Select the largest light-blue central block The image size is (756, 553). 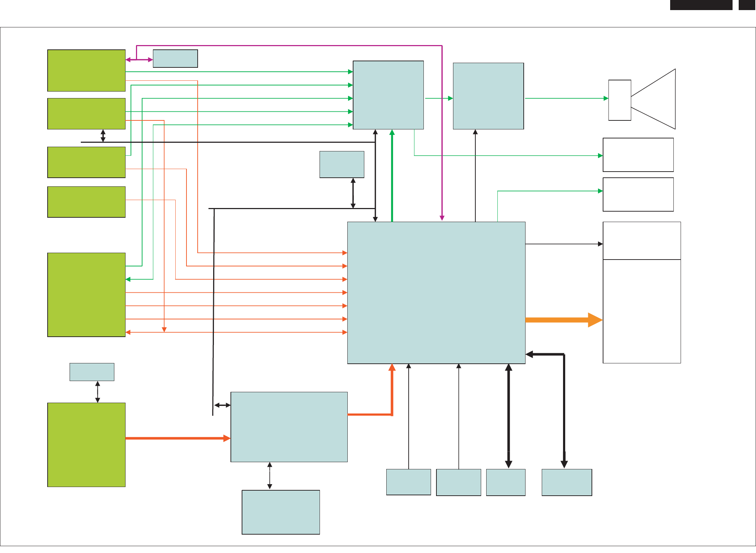(x=436, y=292)
